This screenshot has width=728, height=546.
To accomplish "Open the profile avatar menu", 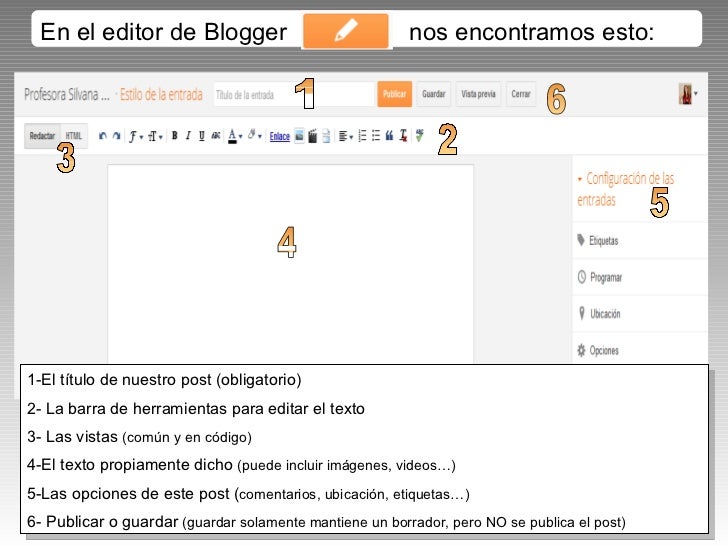I will [x=688, y=94].
